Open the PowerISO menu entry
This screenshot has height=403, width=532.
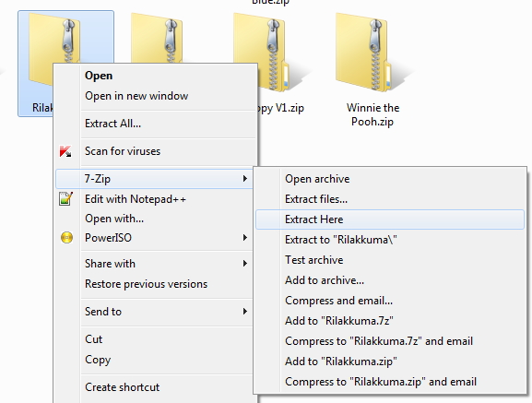pos(154,237)
